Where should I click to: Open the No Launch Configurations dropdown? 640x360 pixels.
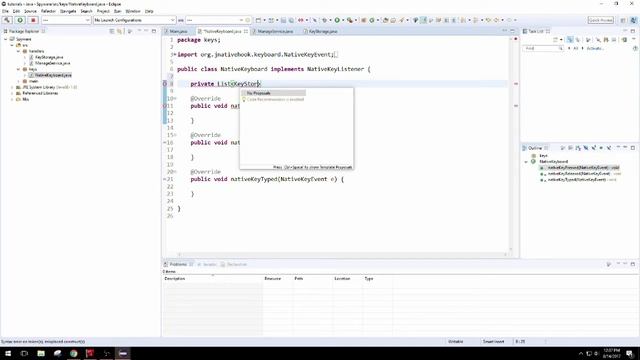pyautogui.click(x=134, y=20)
